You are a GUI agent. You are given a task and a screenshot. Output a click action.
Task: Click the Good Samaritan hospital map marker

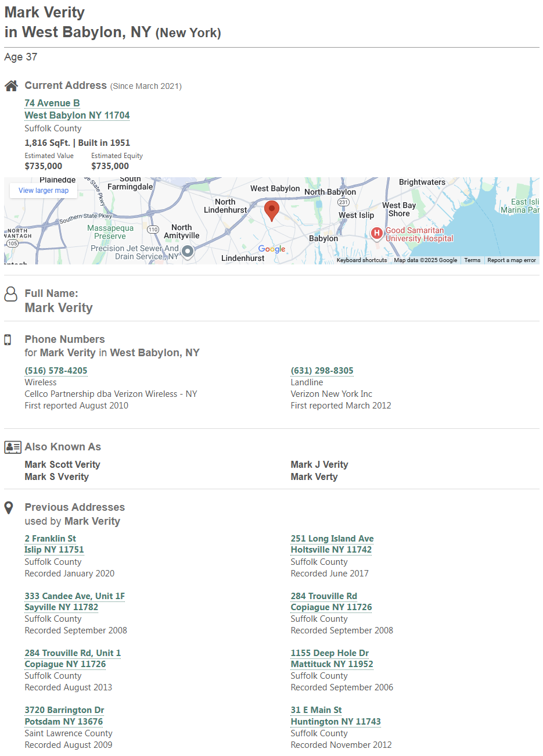point(376,234)
